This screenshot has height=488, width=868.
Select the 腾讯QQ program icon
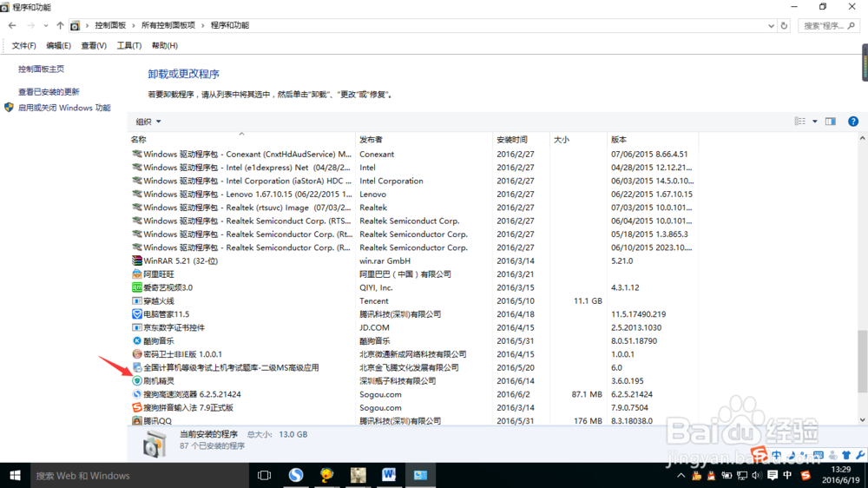tap(137, 421)
